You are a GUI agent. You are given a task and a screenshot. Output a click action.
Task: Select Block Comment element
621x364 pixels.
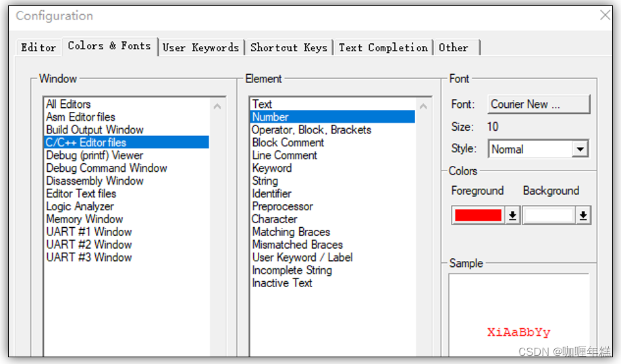click(x=333, y=142)
